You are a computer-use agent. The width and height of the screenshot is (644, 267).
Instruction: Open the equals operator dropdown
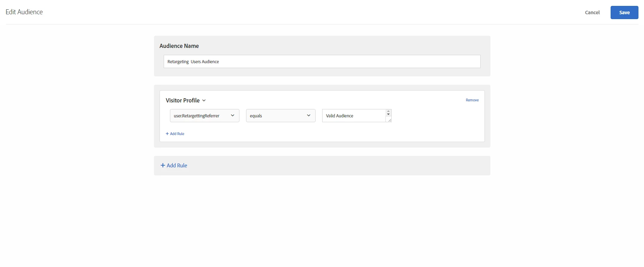coord(280,116)
